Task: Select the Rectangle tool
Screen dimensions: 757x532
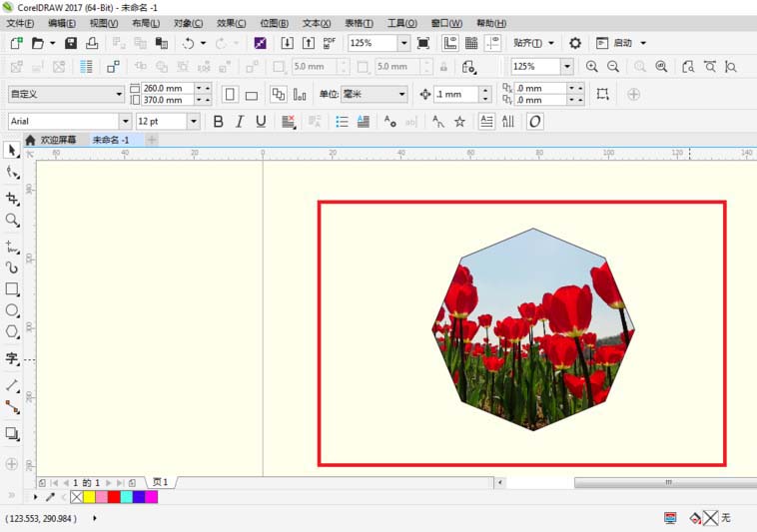Action: click(x=12, y=288)
